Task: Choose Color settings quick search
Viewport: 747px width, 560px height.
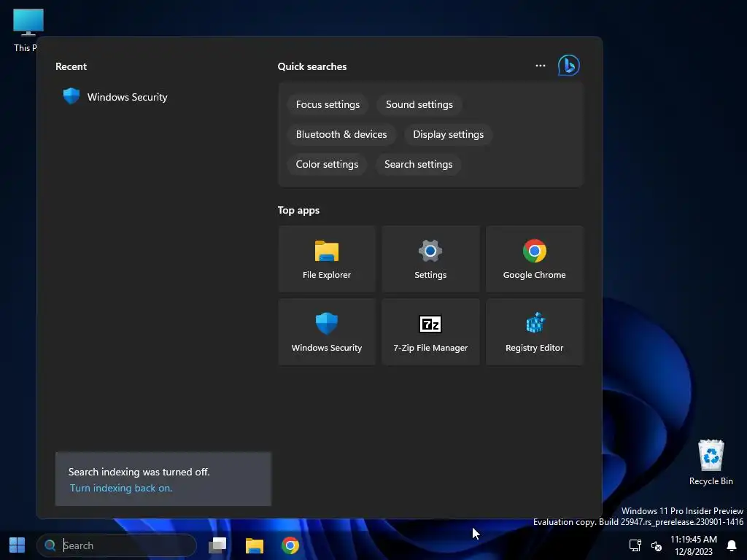Action: [327, 164]
